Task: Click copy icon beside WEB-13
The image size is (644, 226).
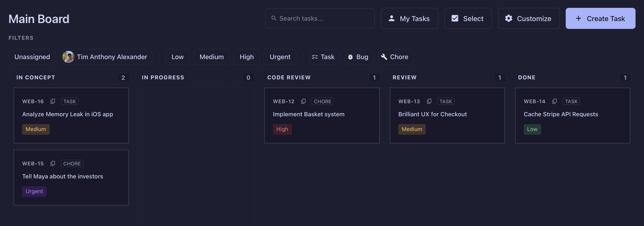Action: pos(429,101)
